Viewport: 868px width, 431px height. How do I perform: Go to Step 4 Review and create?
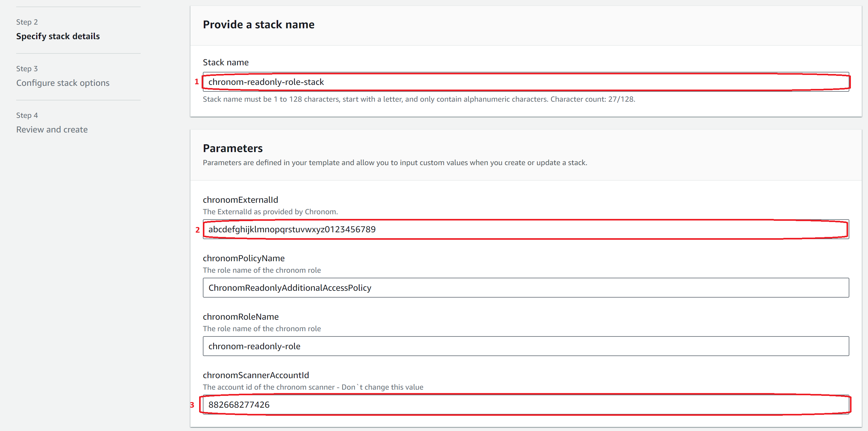coord(52,130)
